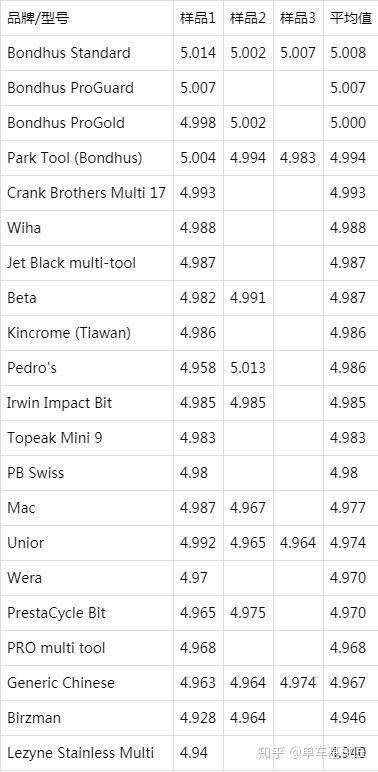Select the Bondhus Standard row label
This screenshot has width=378, height=772.
69,53
